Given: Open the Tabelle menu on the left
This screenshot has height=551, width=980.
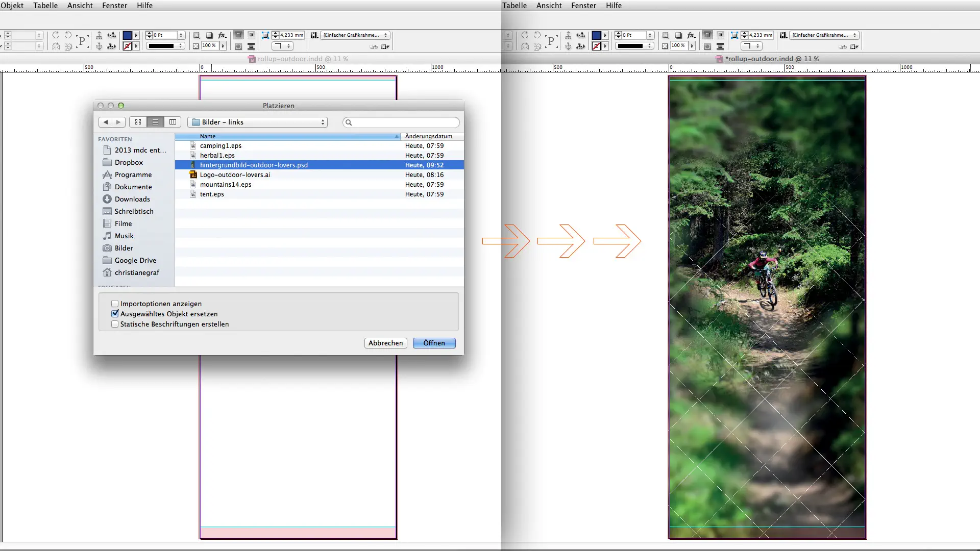Looking at the screenshot, I should point(45,6).
